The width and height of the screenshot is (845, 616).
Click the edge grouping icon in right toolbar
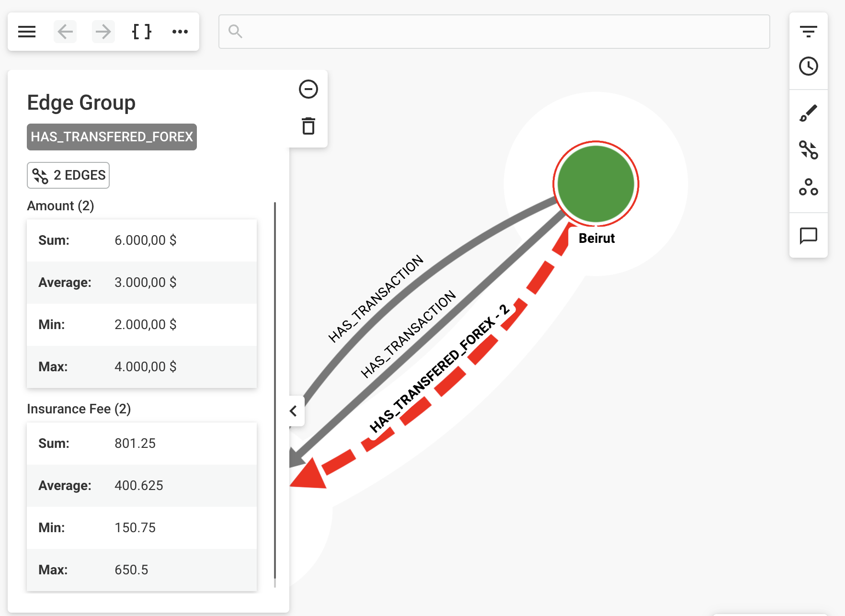point(808,150)
